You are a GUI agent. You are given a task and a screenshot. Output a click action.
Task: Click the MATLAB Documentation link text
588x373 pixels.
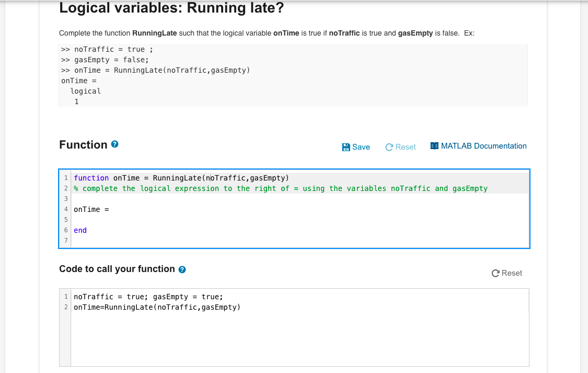click(483, 146)
